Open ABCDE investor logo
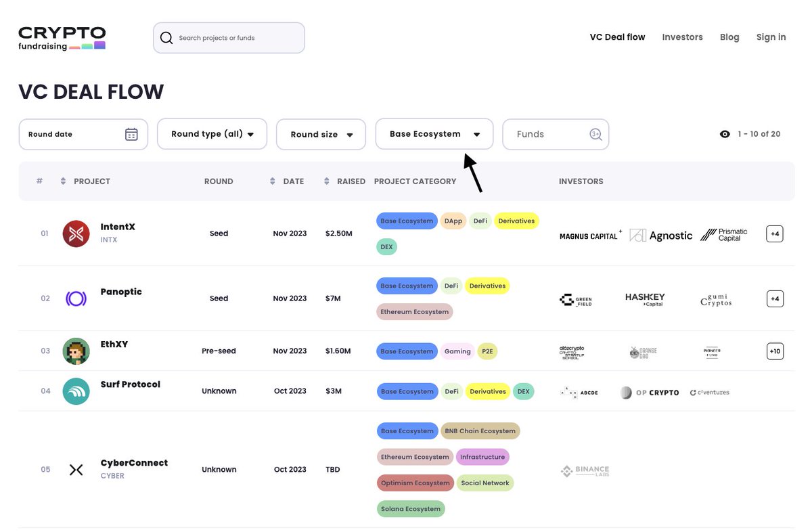The width and height of the screenshot is (812, 532). coord(579,393)
